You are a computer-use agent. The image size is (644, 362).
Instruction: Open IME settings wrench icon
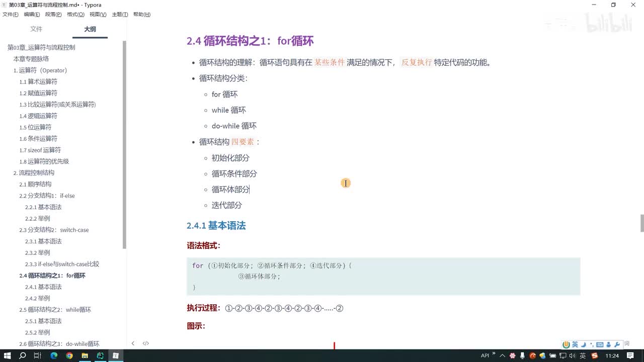pos(617,344)
